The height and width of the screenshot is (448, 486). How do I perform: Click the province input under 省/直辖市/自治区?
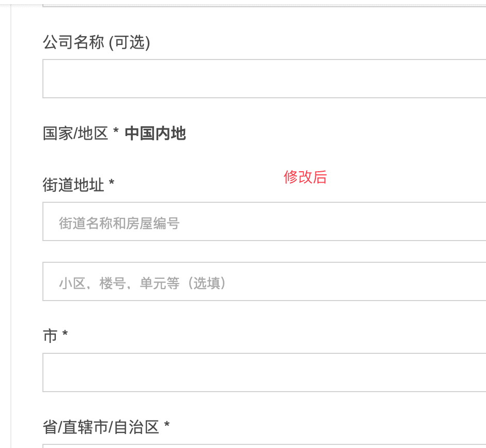pyautogui.click(x=259, y=446)
